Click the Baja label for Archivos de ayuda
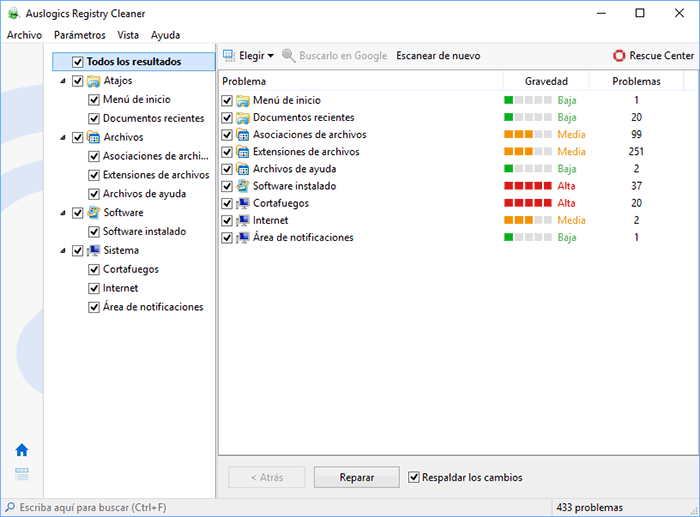This screenshot has height=517, width=700. [x=567, y=169]
